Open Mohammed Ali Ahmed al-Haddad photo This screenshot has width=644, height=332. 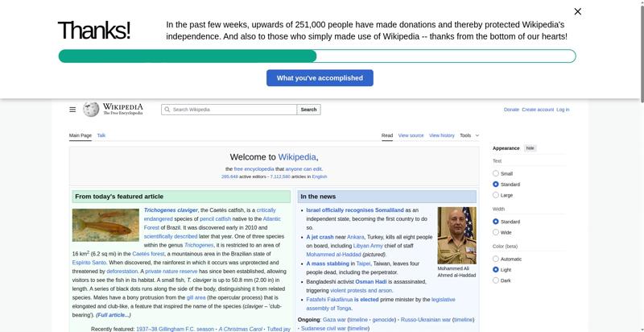(456, 235)
